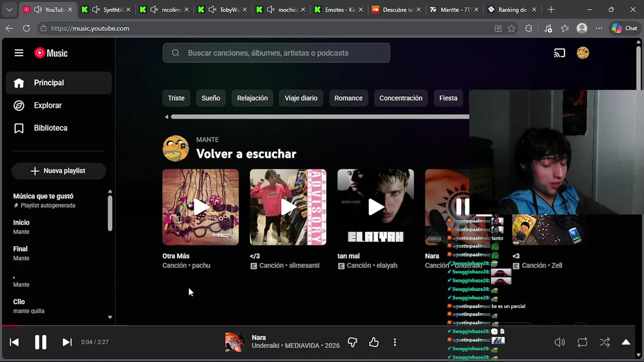Select the Fiesta mood chip

click(448, 98)
